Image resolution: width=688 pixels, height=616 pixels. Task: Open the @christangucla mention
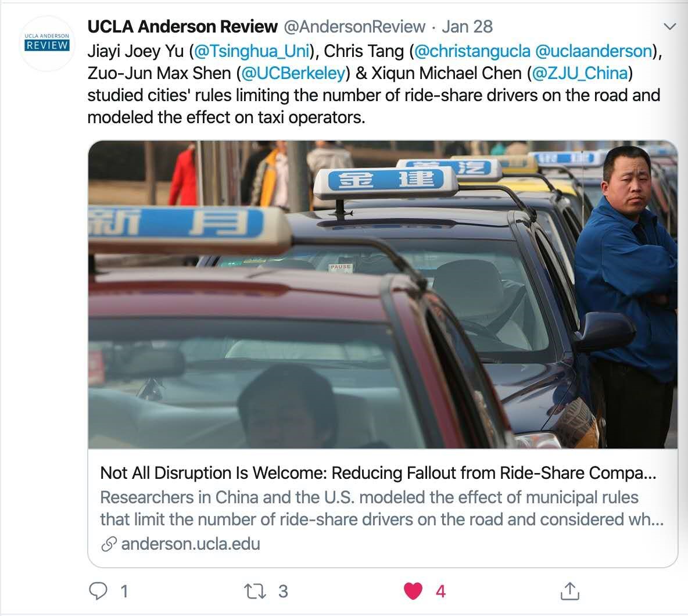coord(472,51)
